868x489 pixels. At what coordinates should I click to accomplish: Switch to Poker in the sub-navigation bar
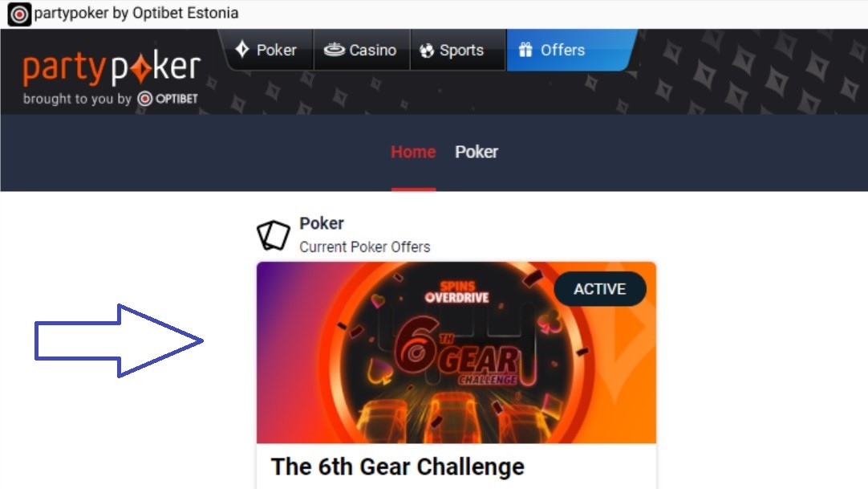pyautogui.click(x=476, y=152)
